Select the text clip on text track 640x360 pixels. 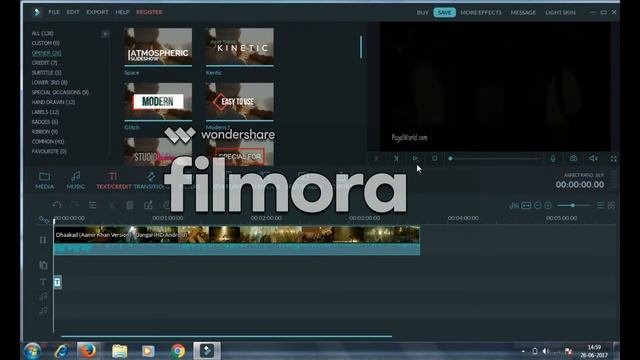coord(58,282)
